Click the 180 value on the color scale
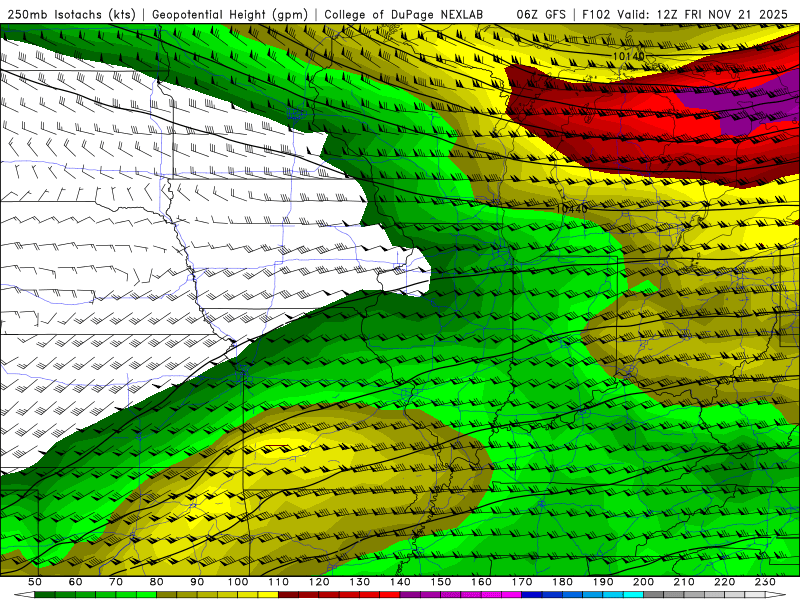 pyautogui.click(x=562, y=582)
